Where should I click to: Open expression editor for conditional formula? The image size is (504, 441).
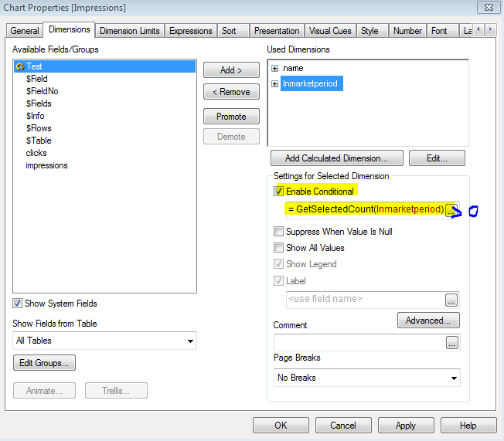point(451,211)
